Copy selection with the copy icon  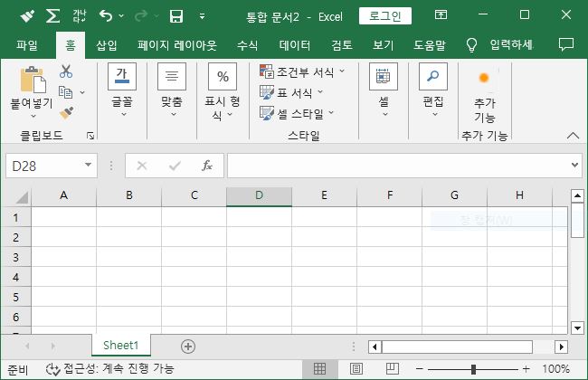click(66, 92)
